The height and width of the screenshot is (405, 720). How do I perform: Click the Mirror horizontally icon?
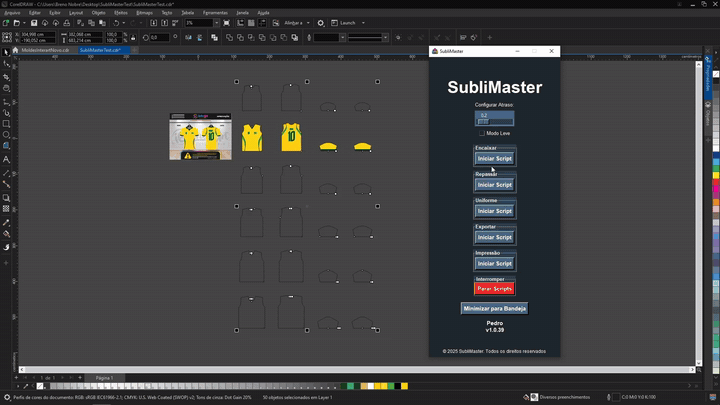188,38
